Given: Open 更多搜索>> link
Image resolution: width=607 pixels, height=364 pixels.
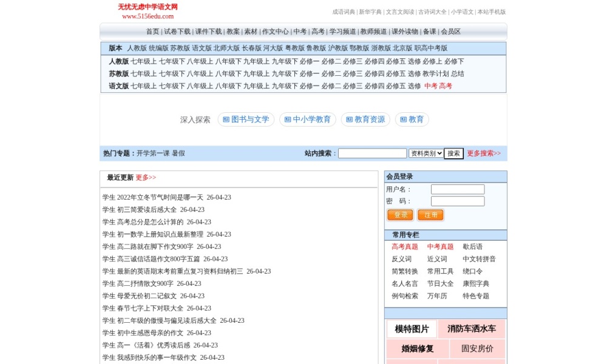Looking at the screenshot, I should (484, 153).
